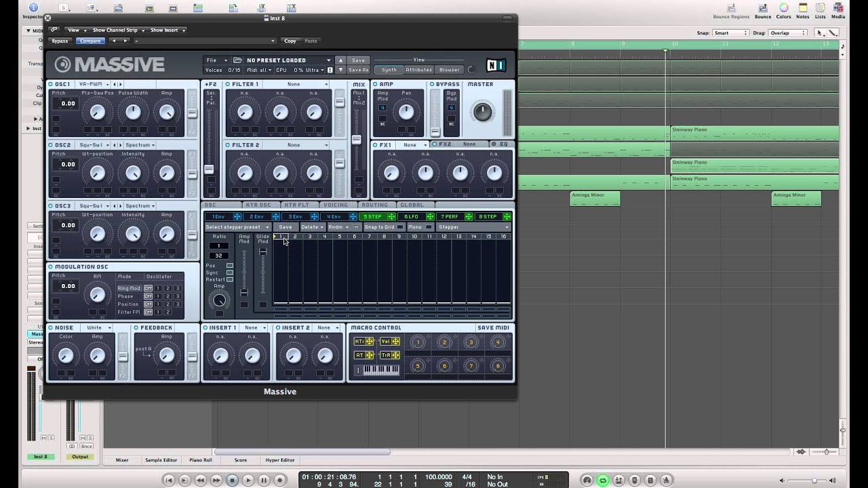Click the TrR macro drag handle

coord(395,355)
